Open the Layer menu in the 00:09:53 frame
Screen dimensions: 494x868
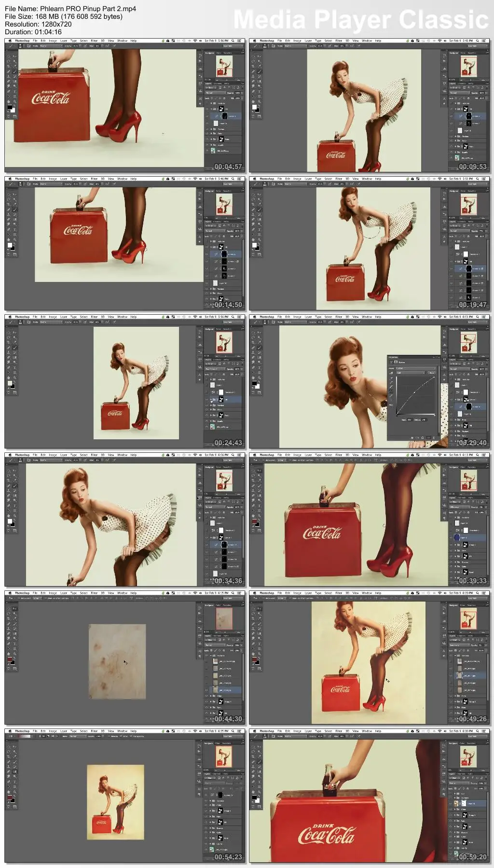pyautogui.click(x=308, y=41)
